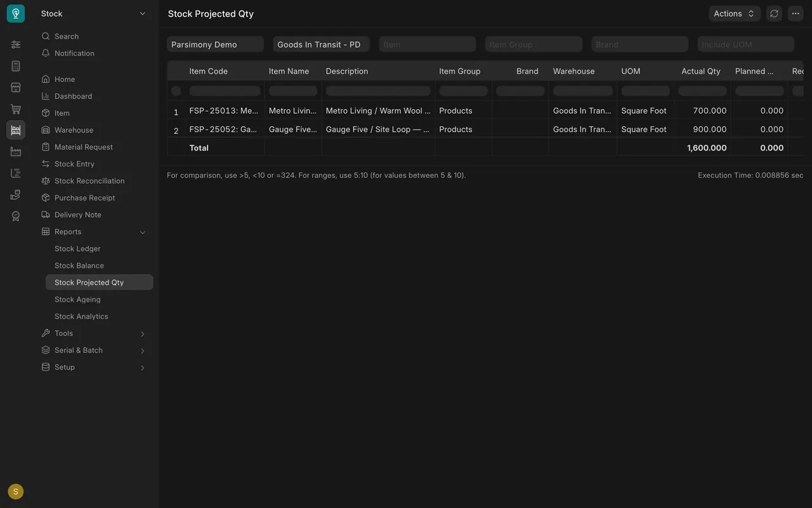
Task: Click the Goods In Transit warehouse filter
Action: point(322,44)
